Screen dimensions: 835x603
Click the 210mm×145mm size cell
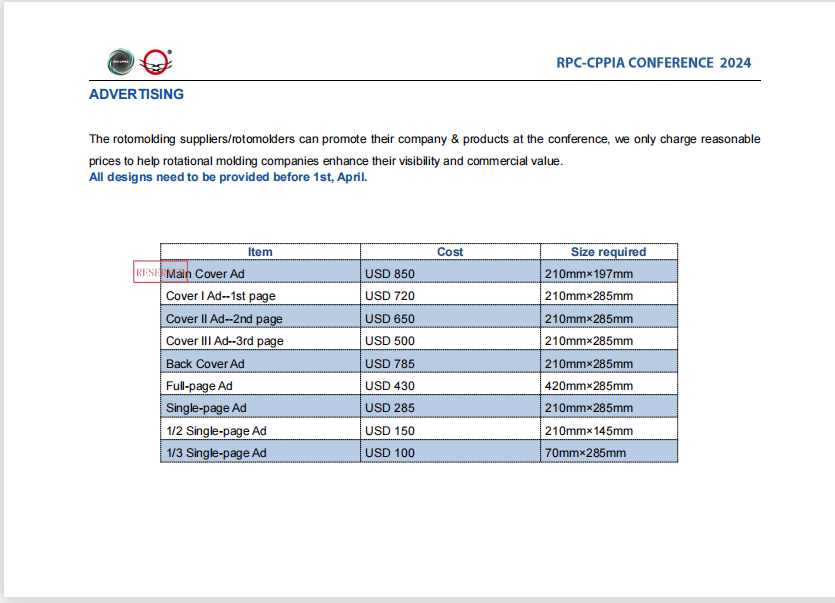tap(609, 429)
